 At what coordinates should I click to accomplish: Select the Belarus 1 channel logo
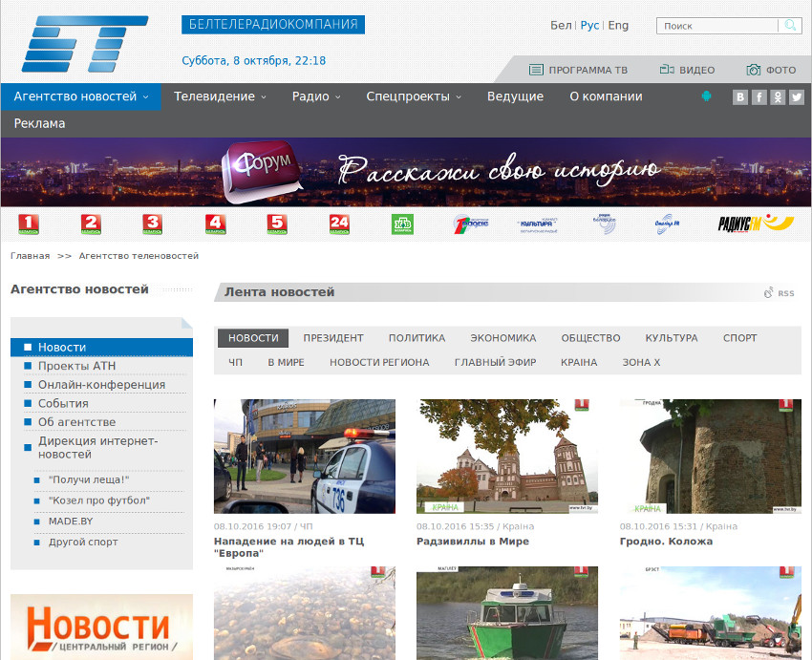(29, 224)
